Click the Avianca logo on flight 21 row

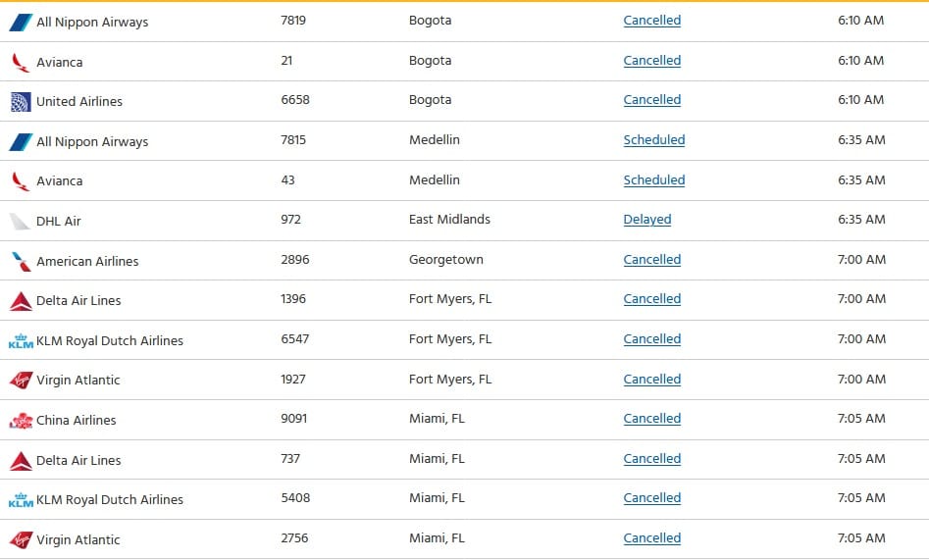click(21, 62)
